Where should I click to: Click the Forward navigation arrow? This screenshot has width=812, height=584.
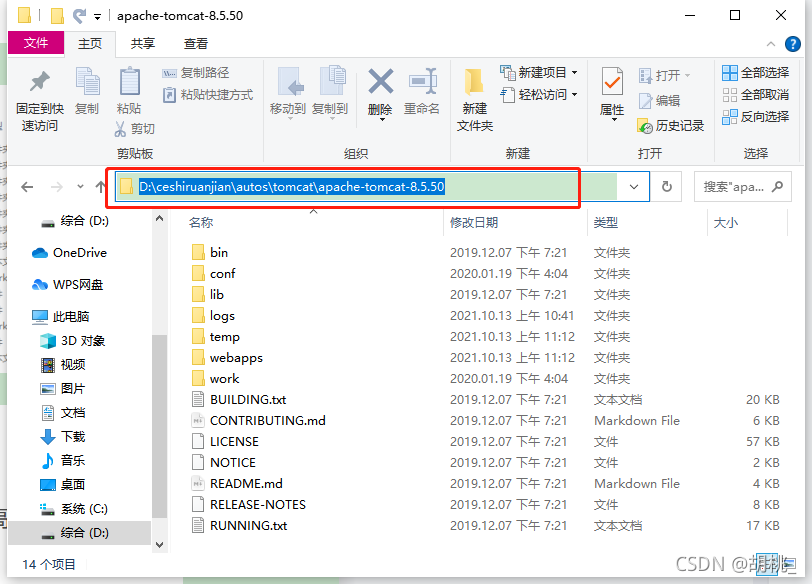[56, 187]
